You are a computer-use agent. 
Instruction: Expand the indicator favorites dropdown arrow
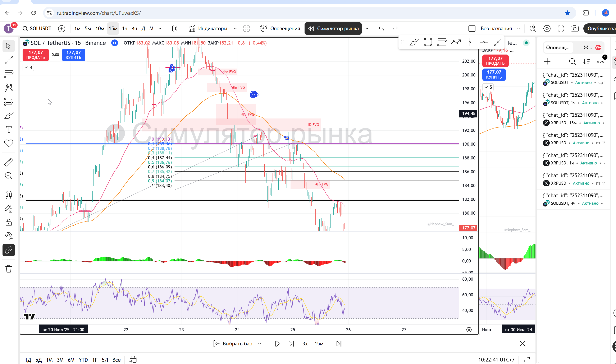235,29
